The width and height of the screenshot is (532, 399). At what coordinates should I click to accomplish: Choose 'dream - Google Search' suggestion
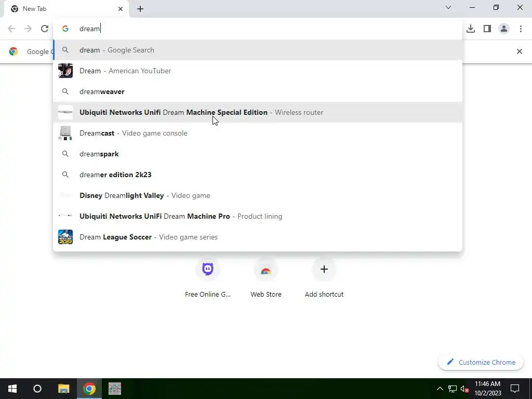[x=258, y=50]
